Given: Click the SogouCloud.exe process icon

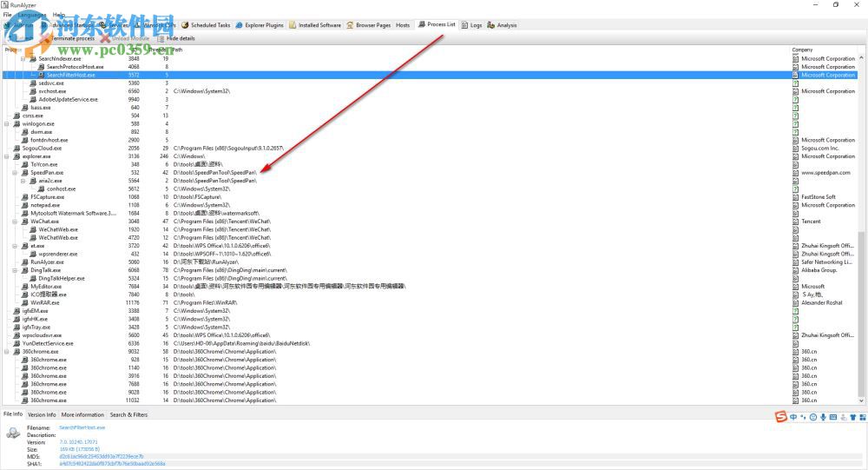Looking at the screenshot, I should [16, 148].
